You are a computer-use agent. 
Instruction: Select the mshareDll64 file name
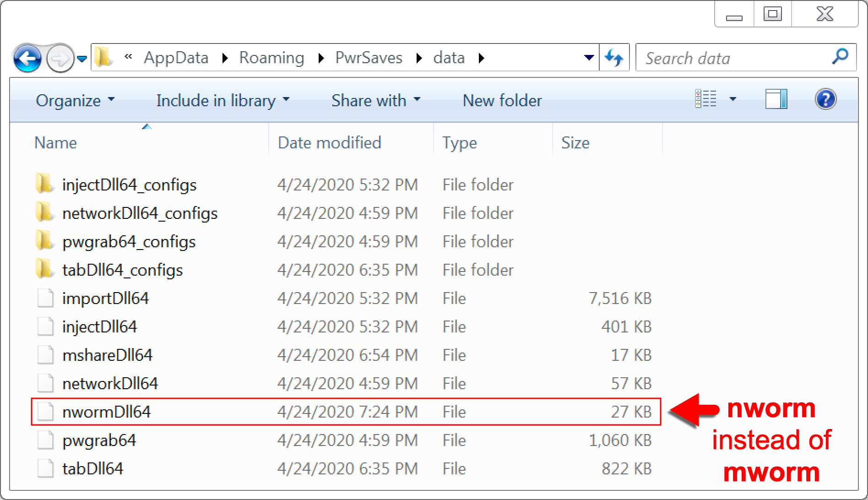point(108,355)
